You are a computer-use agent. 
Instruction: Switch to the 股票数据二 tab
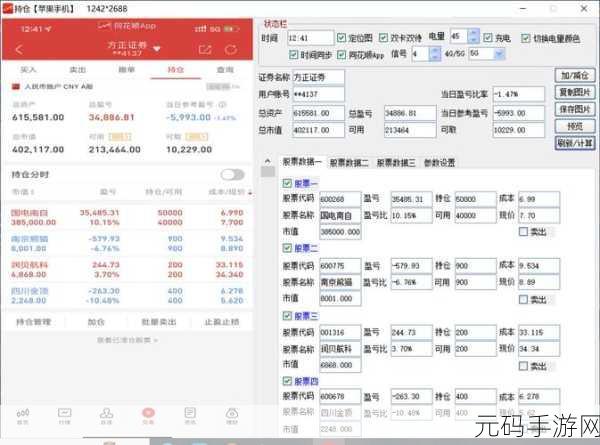[349, 163]
